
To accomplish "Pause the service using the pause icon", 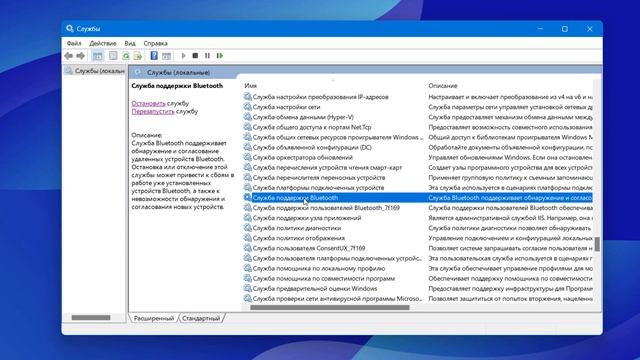I will pyautogui.click(x=207, y=56).
